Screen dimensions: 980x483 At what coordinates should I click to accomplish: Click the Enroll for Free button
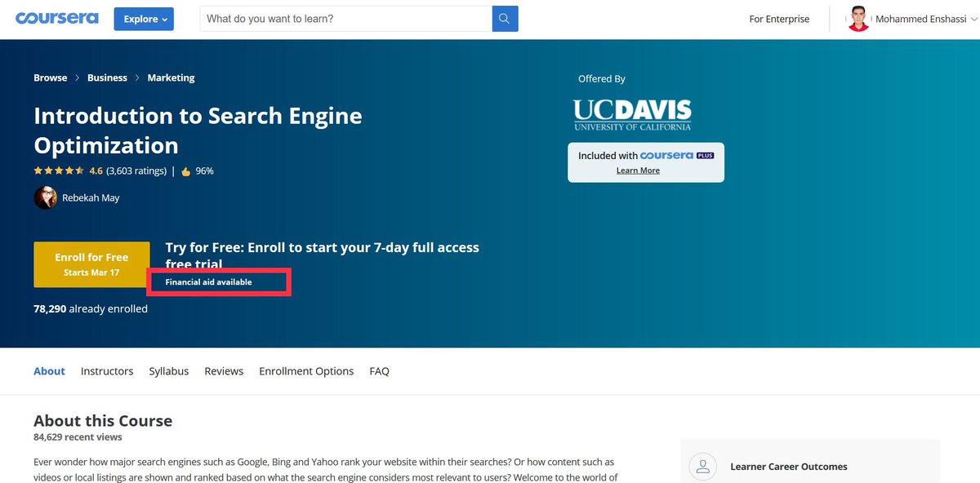pyautogui.click(x=91, y=264)
